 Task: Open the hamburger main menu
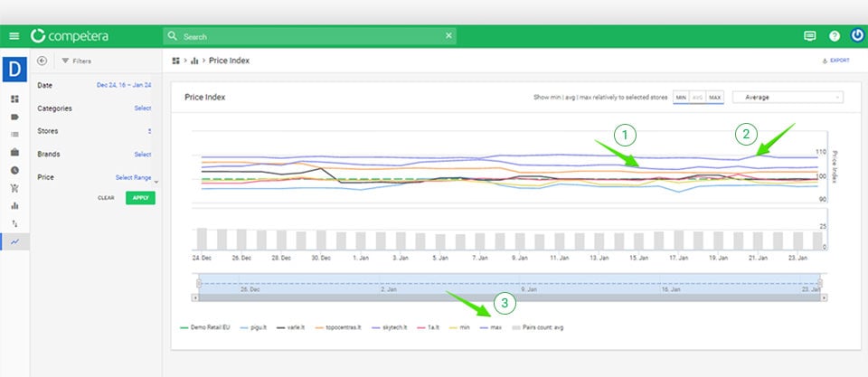(14, 36)
